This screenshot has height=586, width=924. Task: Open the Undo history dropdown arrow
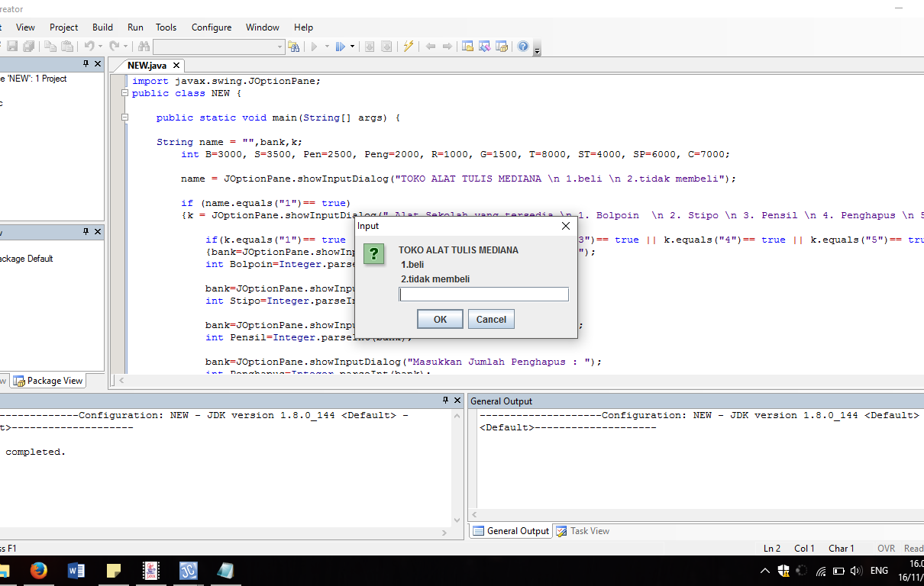[100, 47]
